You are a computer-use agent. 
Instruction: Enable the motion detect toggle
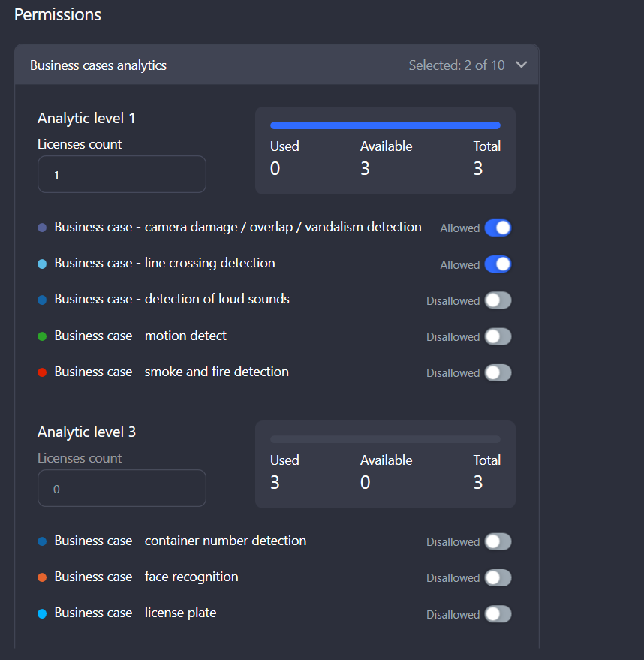498,336
